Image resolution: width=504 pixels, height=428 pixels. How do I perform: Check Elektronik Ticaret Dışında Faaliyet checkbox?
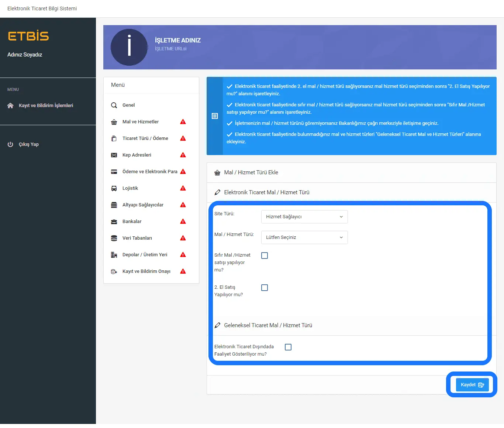coord(288,347)
